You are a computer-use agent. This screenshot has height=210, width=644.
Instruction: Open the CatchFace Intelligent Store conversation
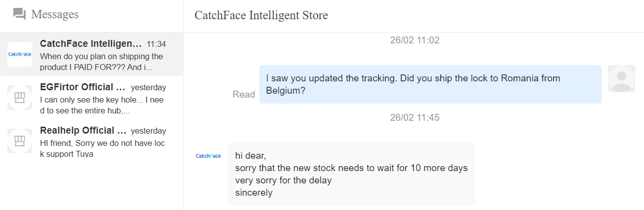coord(91,44)
